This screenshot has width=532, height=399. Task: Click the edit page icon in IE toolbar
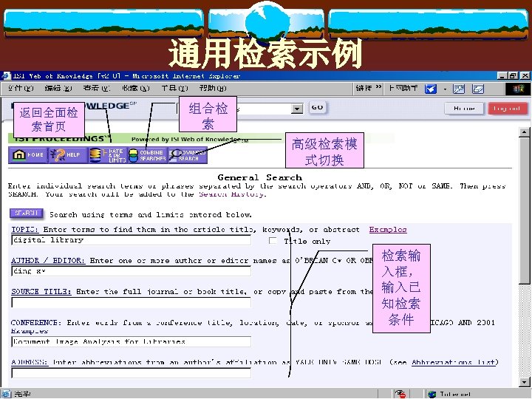point(459,89)
